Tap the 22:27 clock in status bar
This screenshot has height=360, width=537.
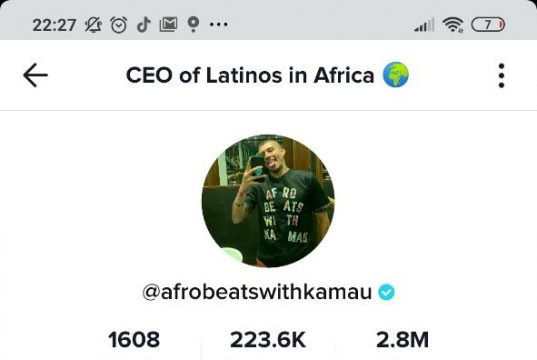pyautogui.click(x=54, y=25)
